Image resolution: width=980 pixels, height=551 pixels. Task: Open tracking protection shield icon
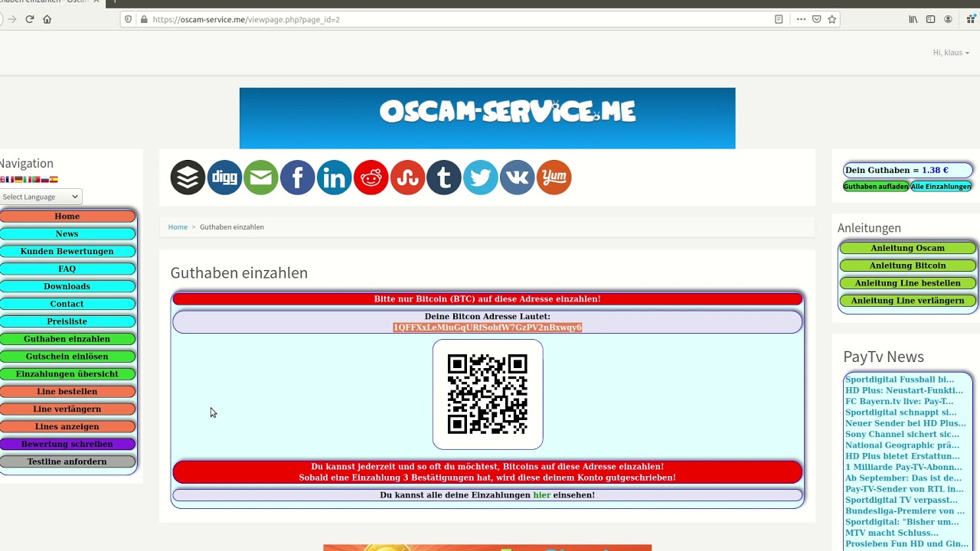(x=128, y=19)
